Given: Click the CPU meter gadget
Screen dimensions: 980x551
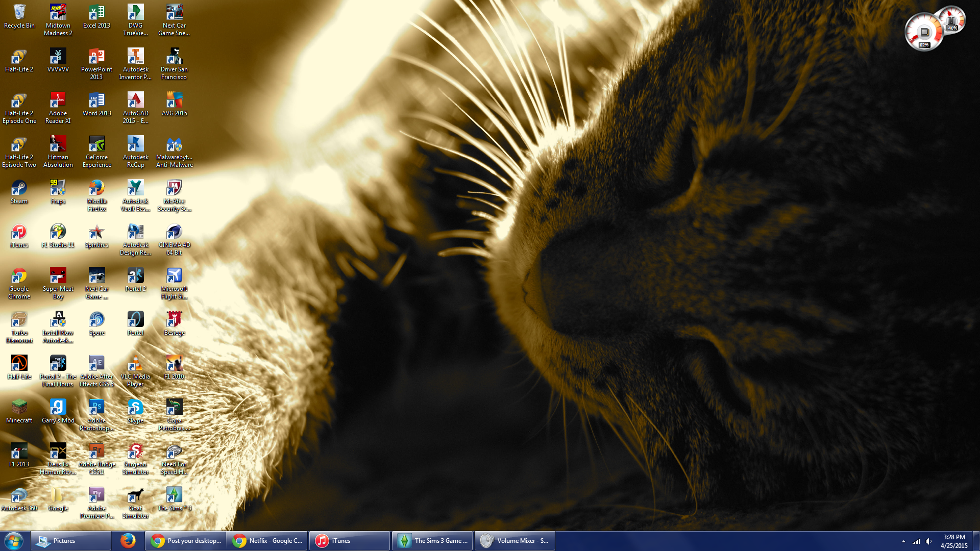Looking at the screenshot, I should 924,32.
